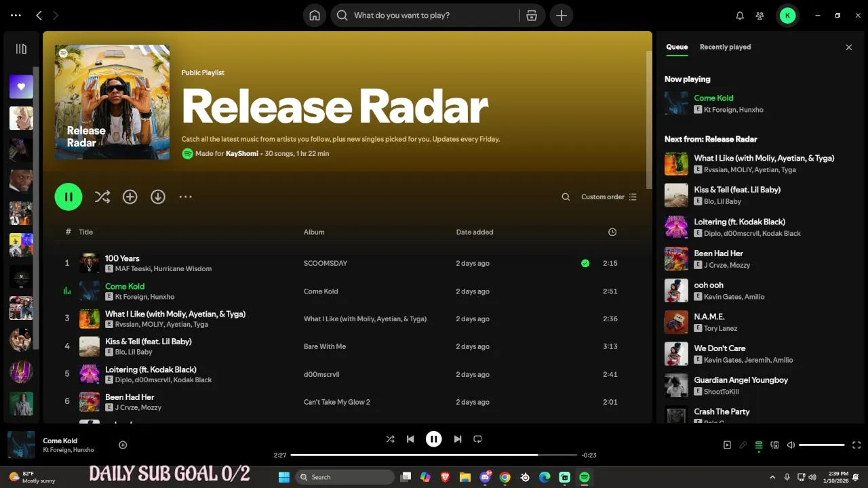Open Can't Take My Glow 2 album

tap(337, 402)
